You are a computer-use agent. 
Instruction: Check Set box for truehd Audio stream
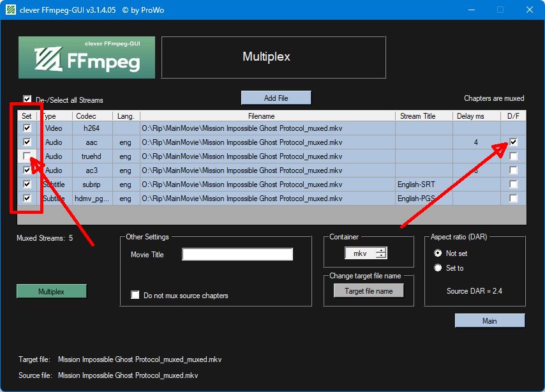tap(27, 156)
